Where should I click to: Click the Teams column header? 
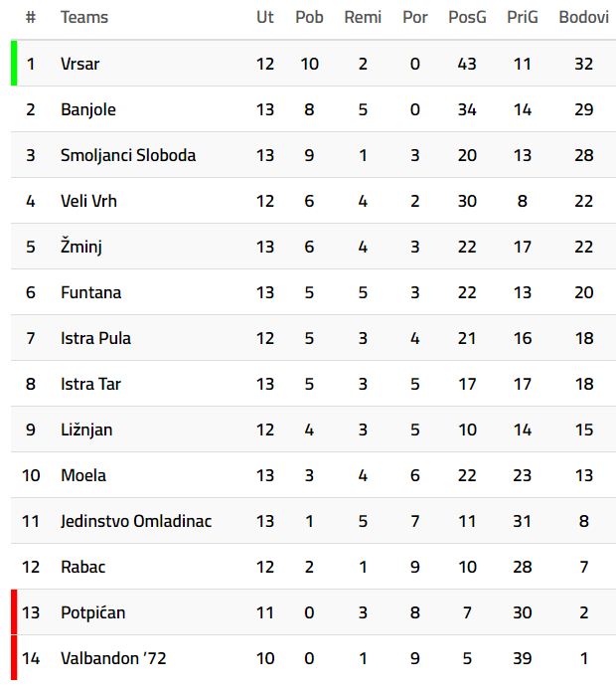pyautogui.click(x=84, y=17)
